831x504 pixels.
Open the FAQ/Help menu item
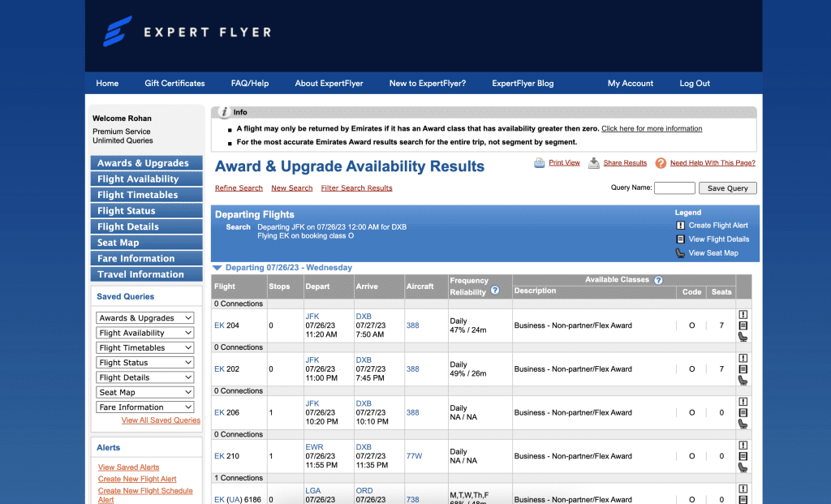tap(250, 84)
